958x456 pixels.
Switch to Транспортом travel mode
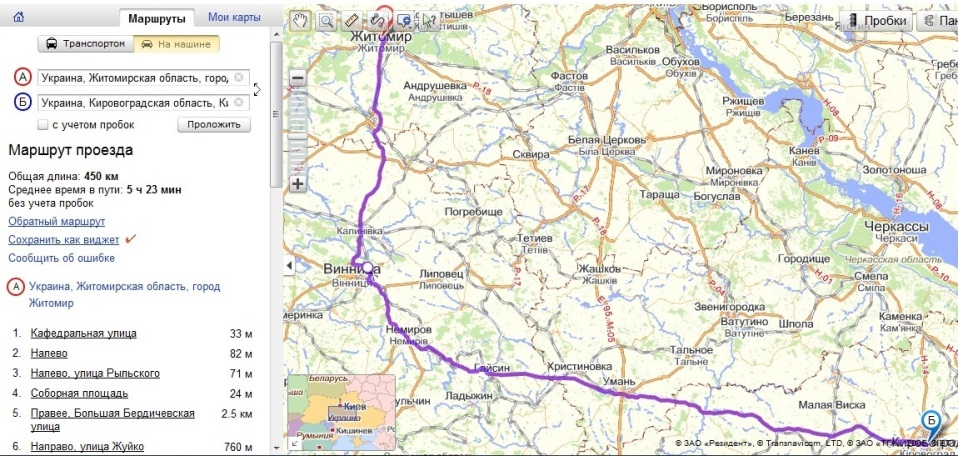(85, 44)
